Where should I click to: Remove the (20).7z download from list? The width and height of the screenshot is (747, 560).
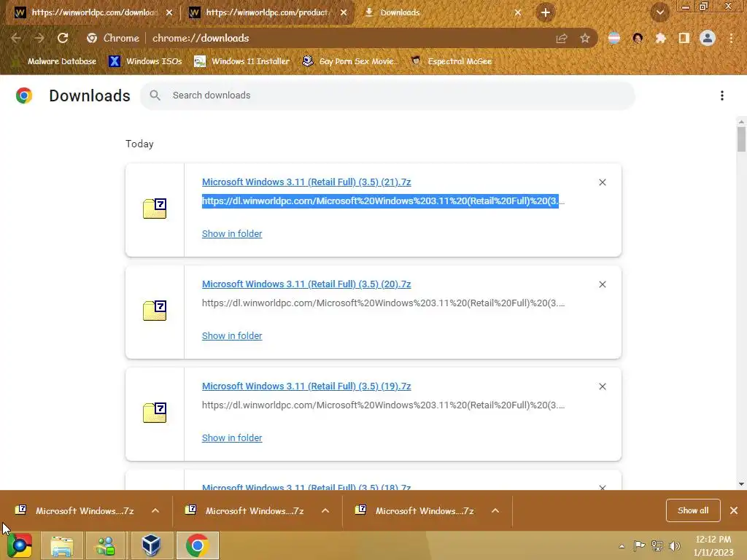pyautogui.click(x=602, y=284)
